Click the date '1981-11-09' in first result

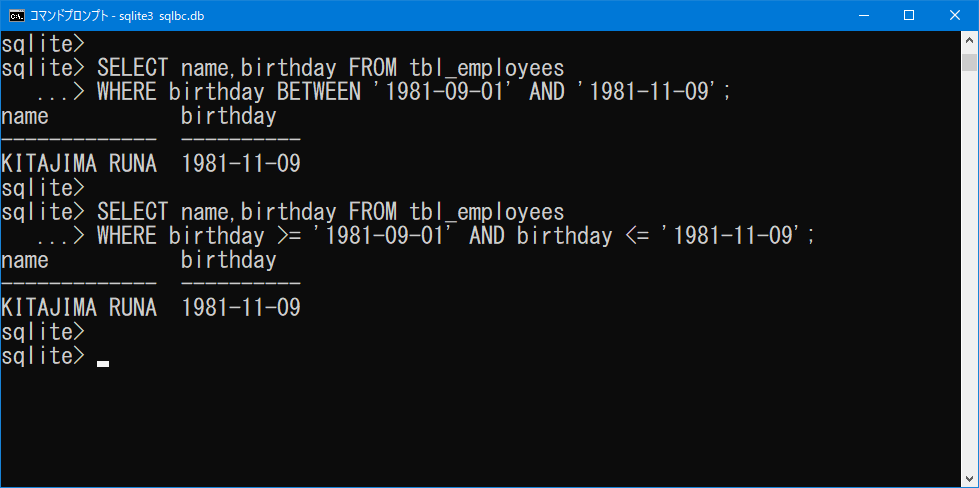241,164
